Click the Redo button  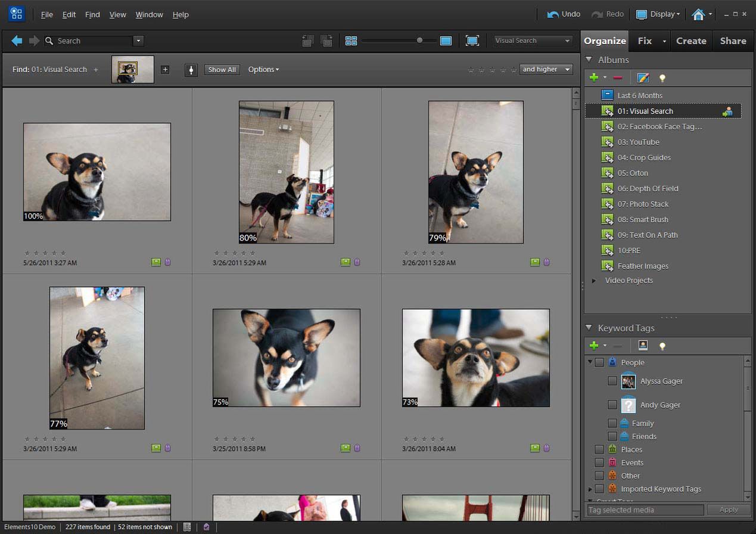608,14
